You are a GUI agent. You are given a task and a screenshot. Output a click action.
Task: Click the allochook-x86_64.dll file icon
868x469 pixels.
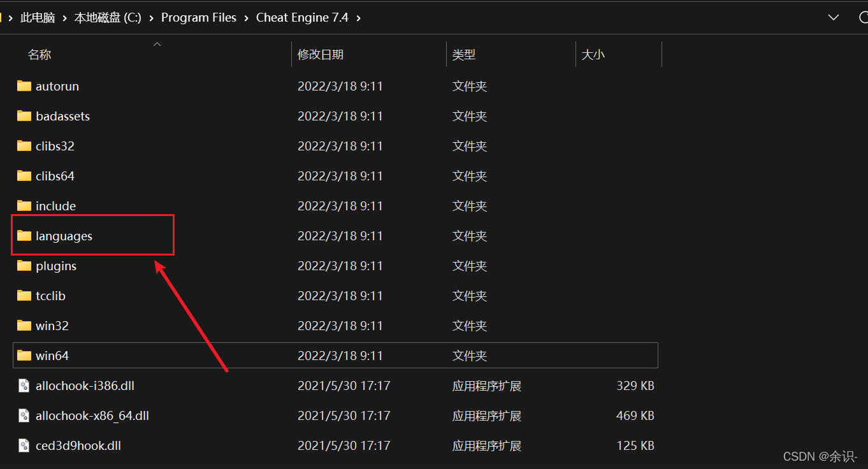click(x=24, y=415)
